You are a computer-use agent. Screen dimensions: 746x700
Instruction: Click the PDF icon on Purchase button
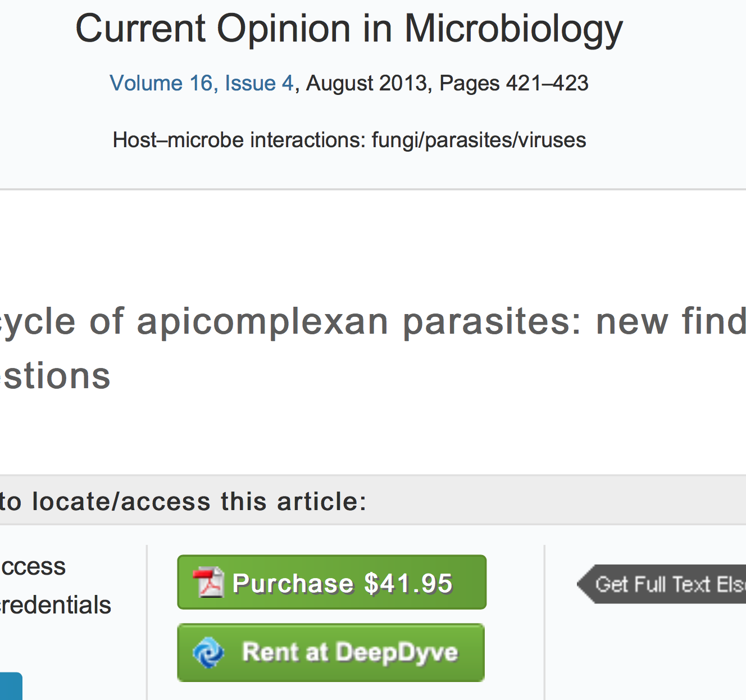[x=208, y=583]
